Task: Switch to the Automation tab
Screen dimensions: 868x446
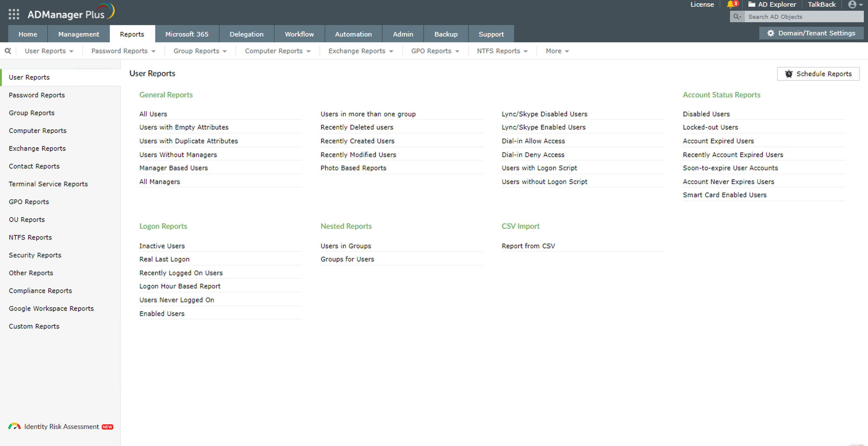Action: (353, 34)
